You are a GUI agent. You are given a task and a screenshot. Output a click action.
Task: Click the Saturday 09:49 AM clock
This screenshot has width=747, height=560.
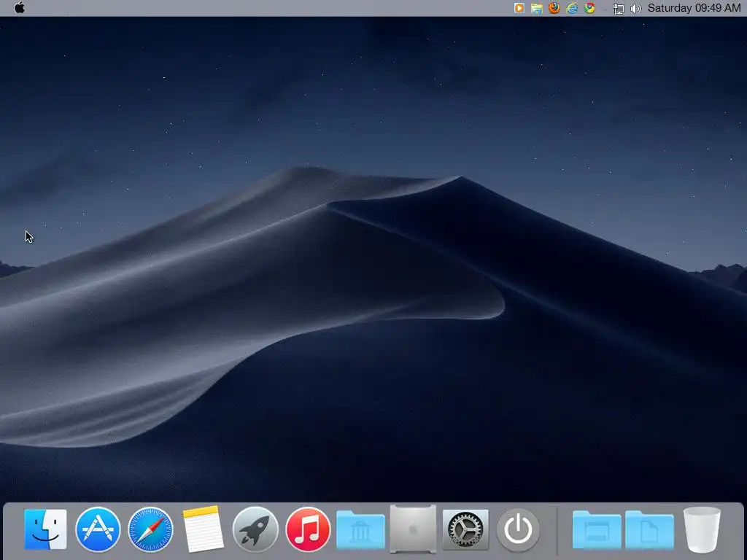694,7
